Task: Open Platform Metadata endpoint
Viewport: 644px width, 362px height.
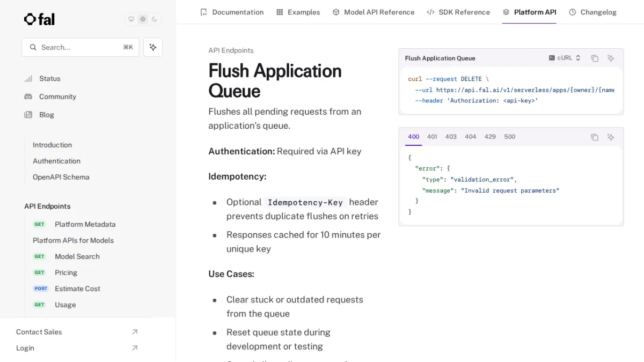Action: (85, 224)
